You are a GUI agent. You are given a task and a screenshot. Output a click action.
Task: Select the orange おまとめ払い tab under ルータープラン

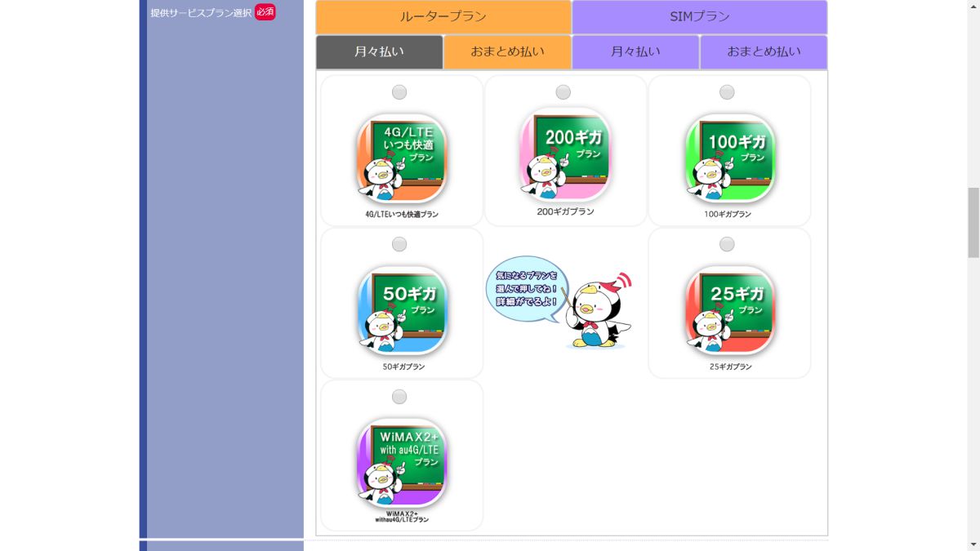507,51
